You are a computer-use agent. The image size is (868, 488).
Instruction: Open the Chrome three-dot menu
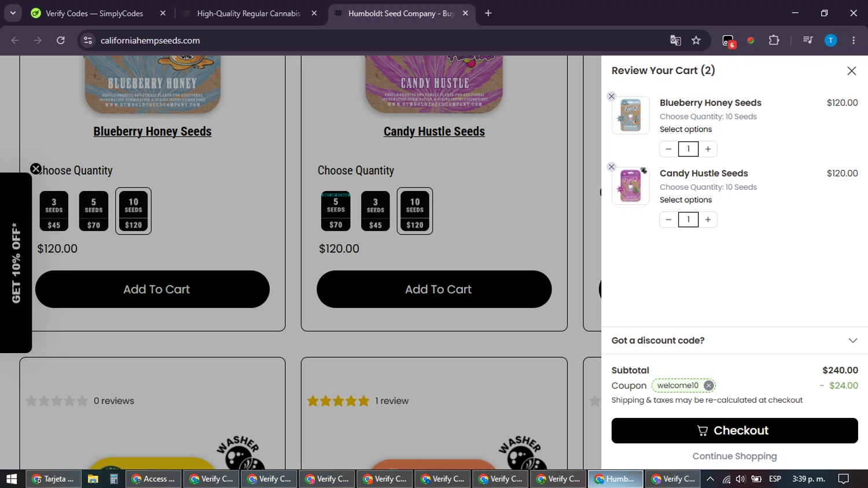(x=854, y=41)
